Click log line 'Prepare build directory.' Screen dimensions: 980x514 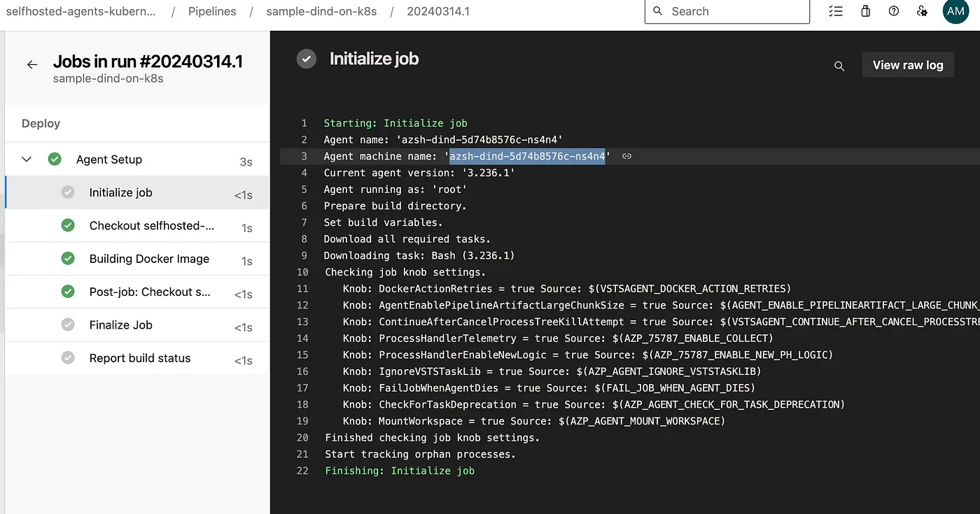tap(395, 206)
